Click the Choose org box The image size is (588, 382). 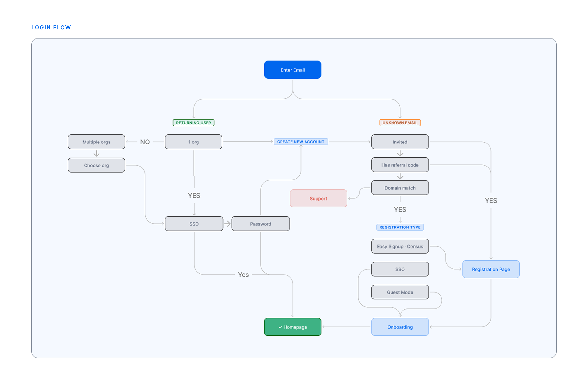coord(96,165)
